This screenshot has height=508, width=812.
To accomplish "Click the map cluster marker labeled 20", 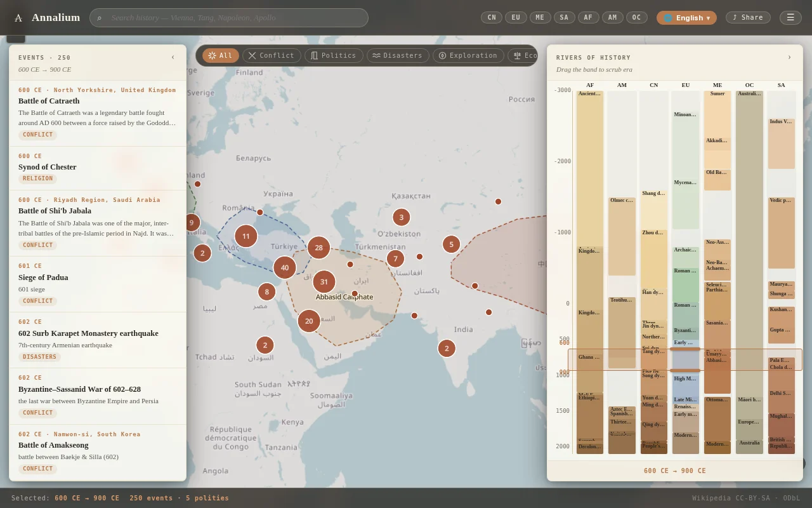I will (x=309, y=321).
